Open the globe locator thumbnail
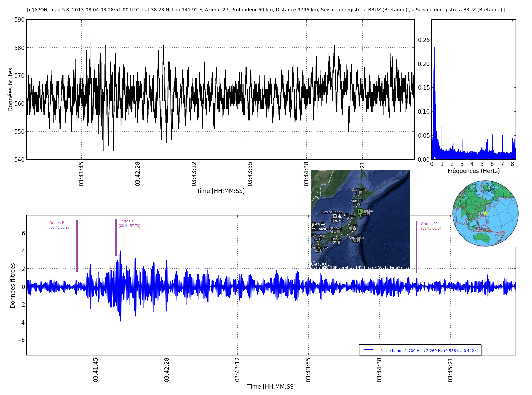 point(485,213)
